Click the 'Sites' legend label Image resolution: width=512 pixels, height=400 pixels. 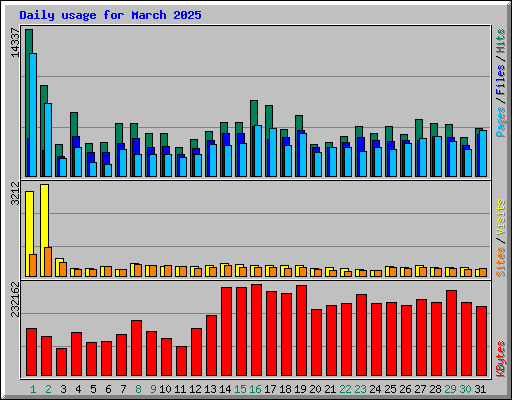tap(500, 262)
